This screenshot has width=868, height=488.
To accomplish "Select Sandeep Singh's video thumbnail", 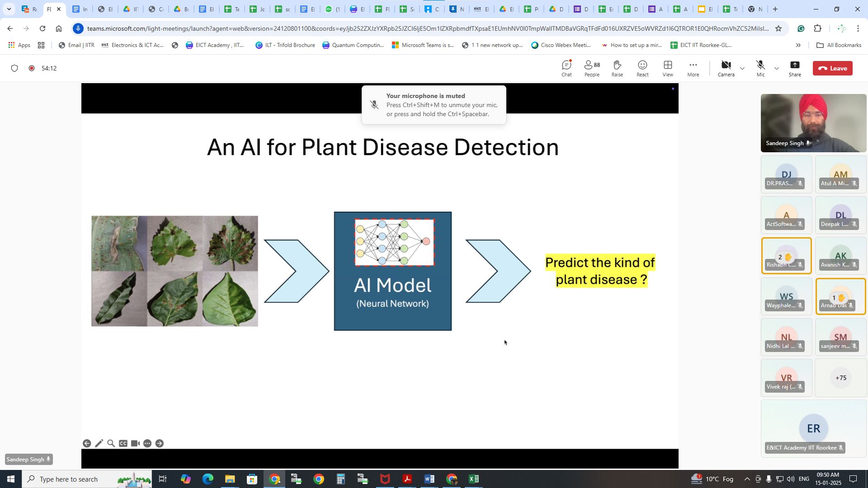I will click(x=813, y=123).
